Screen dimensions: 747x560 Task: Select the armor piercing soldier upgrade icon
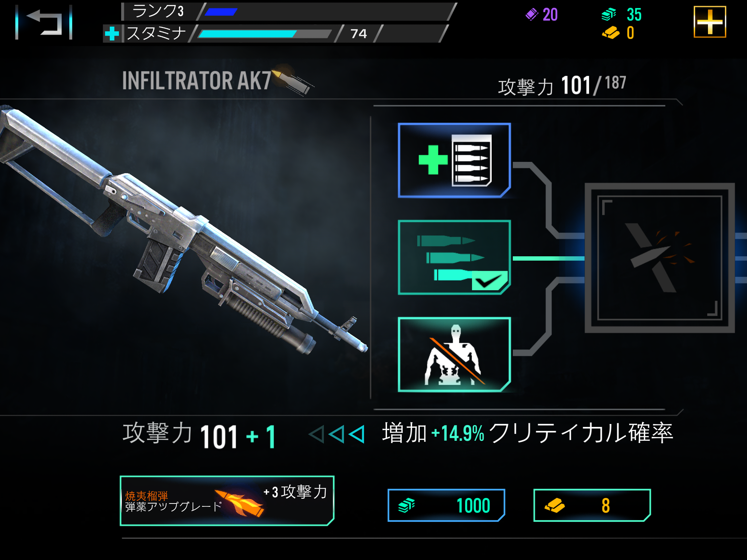pos(454,354)
